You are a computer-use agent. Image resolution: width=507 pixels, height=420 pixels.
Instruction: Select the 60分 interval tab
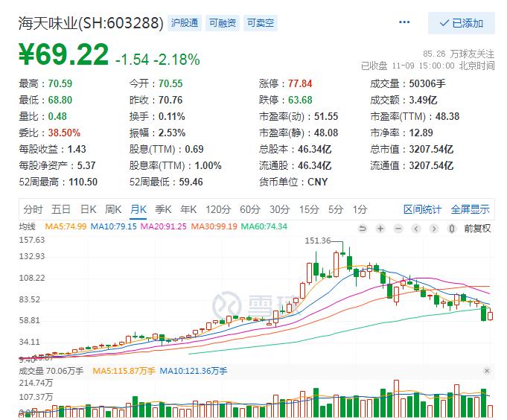250,209
